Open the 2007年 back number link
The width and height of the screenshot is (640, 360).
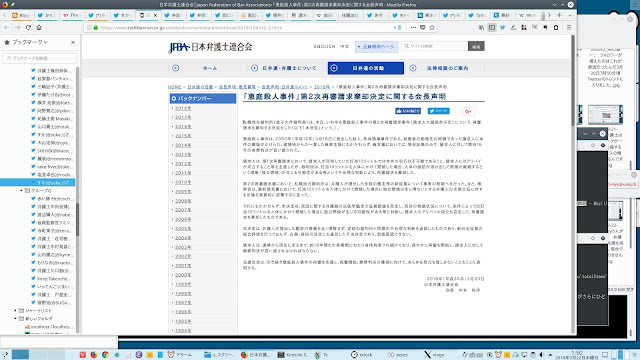183,210
